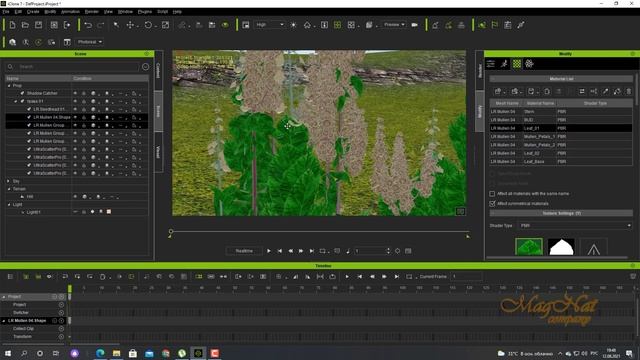640x360 pixels.
Task: Open the Animation tab icon in Modify panel
Action: tap(504, 64)
